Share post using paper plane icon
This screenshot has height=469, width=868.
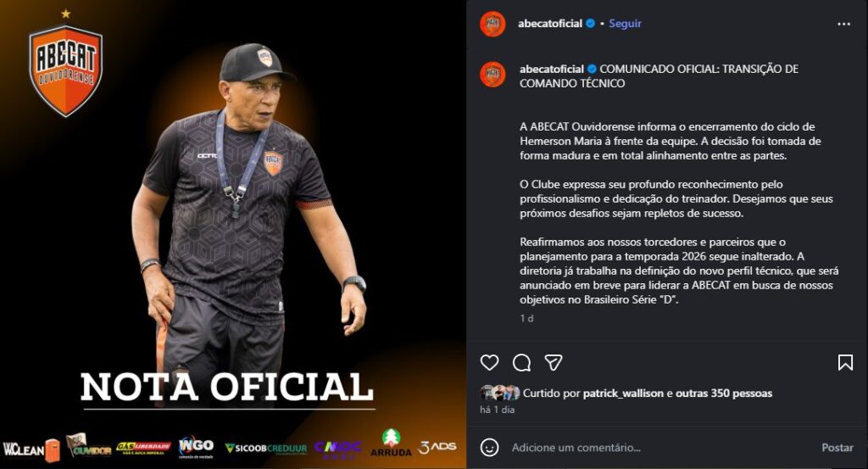pyautogui.click(x=554, y=363)
